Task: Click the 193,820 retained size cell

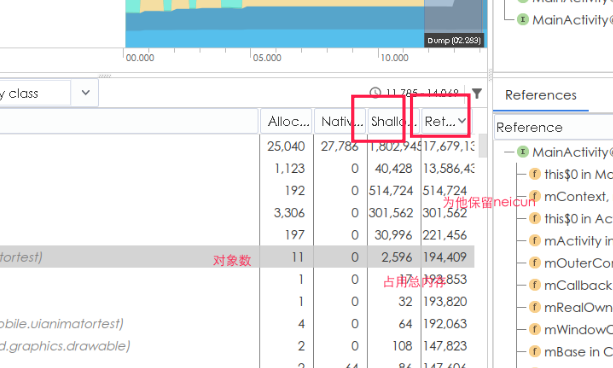Action: [x=445, y=302]
